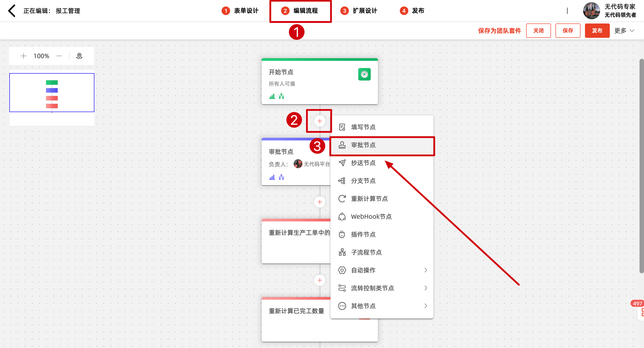The image size is (644, 348).
Task: Click the statistics chart icon on 开始节点
Action: tap(272, 96)
